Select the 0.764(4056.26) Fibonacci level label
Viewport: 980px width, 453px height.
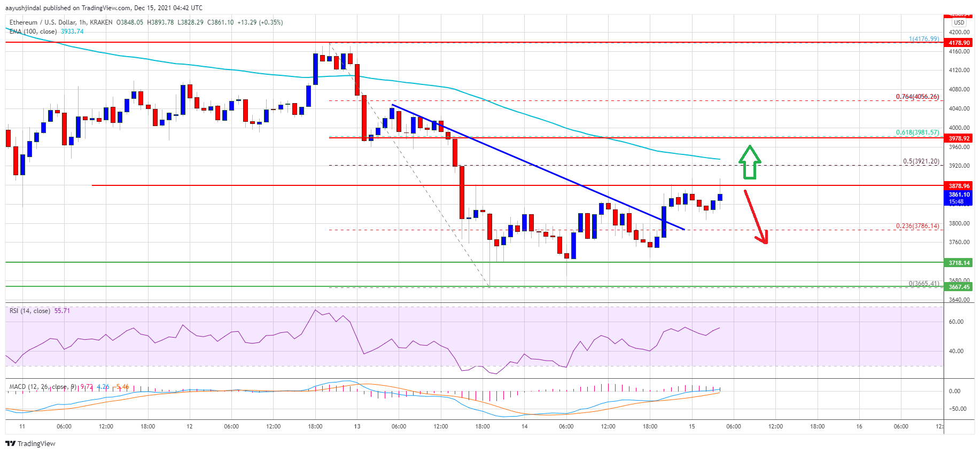click(917, 97)
